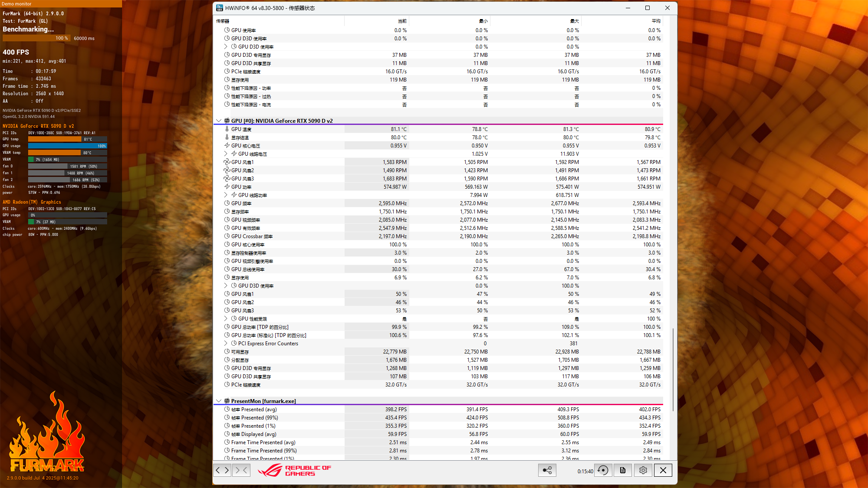
Task: Click the Republic of Gamers logo
Action: coord(294,471)
